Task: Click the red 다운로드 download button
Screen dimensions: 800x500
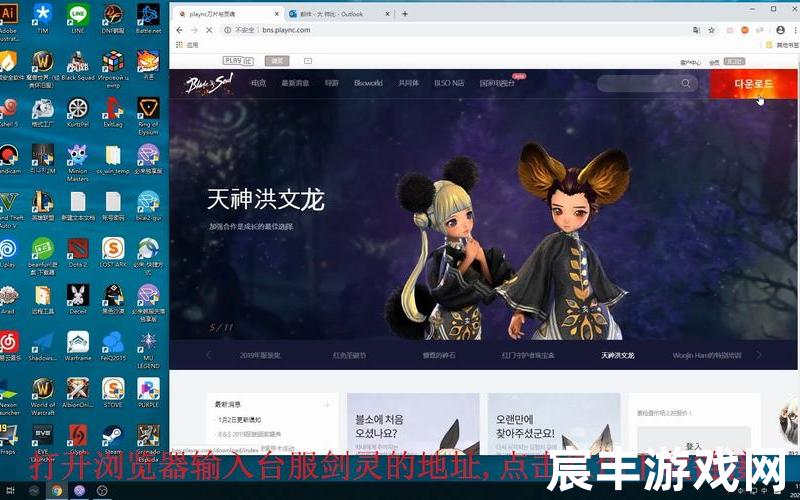Action: tap(753, 84)
